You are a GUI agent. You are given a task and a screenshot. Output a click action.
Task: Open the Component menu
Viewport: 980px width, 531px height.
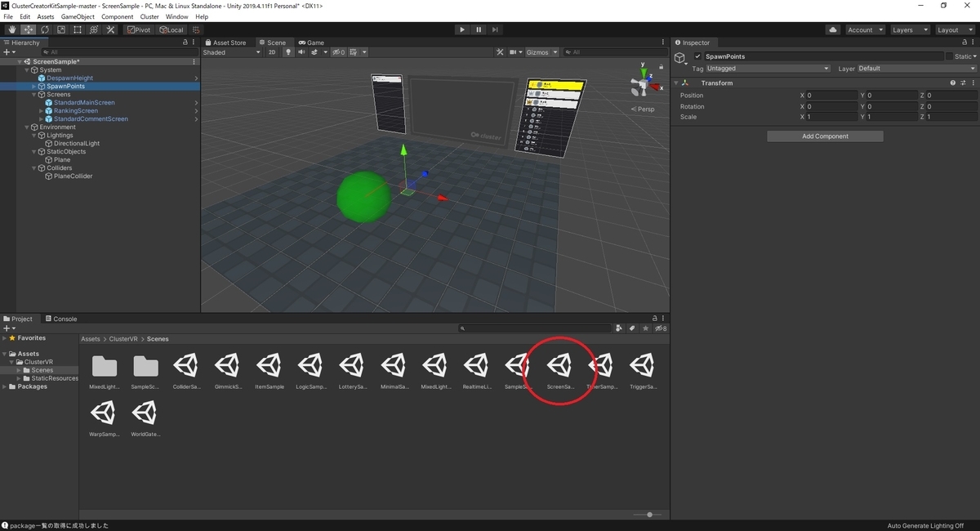point(117,16)
